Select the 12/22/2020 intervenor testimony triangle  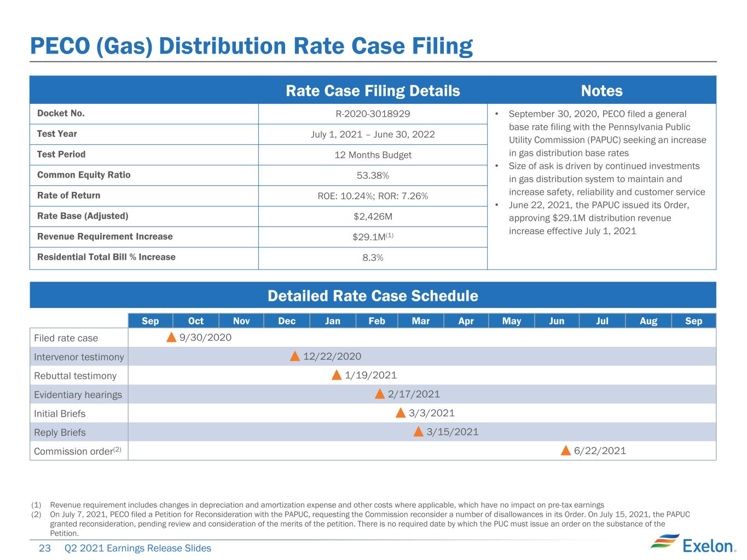(295, 356)
